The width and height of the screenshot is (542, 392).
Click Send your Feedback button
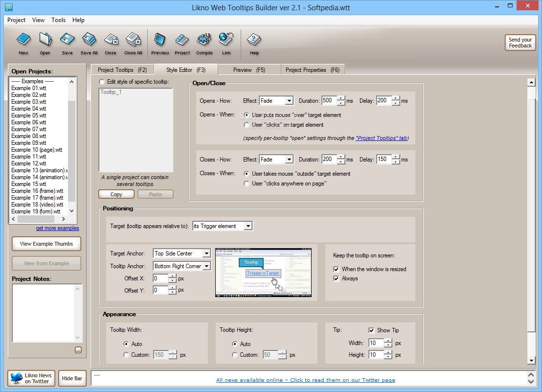pyautogui.click(x=520, y=43)
